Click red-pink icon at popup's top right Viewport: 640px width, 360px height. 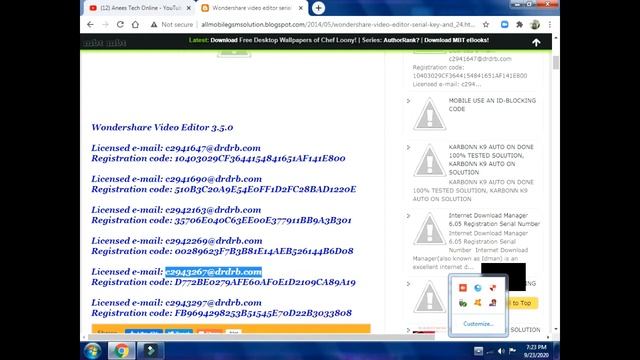493,288
